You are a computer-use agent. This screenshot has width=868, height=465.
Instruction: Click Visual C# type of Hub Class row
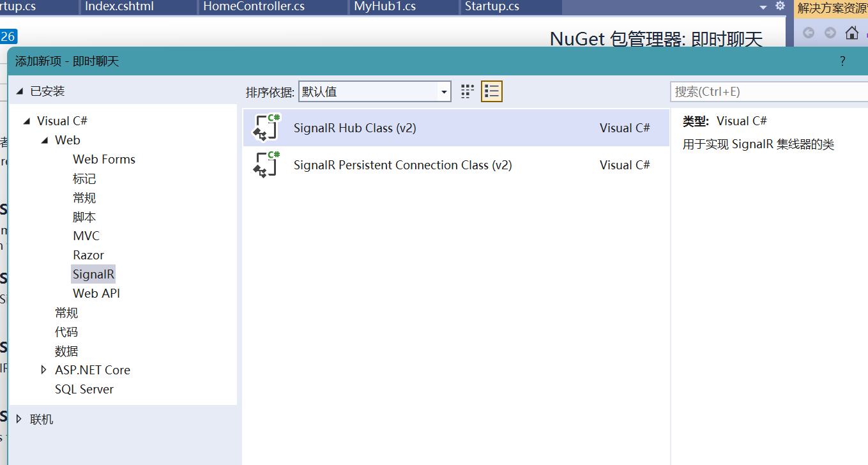(625, 128)
